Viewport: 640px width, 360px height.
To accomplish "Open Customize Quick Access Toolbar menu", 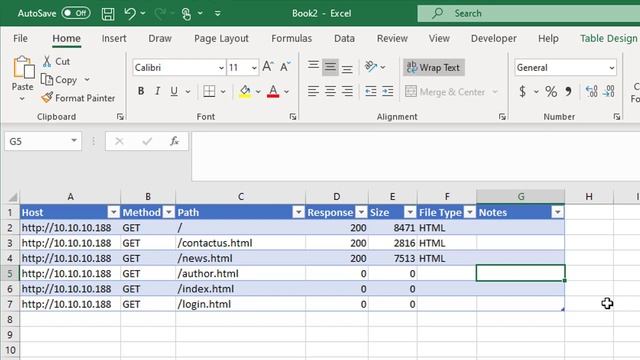I will coord(218,14).
